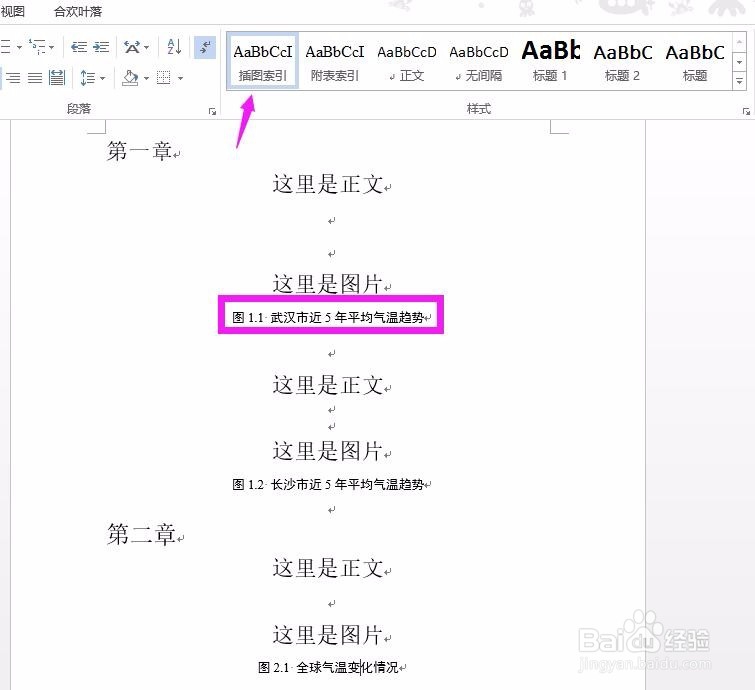Click the 第二章 heading
Image resolution: width=755 pixels, height=690 pixels.
point(141,534)
